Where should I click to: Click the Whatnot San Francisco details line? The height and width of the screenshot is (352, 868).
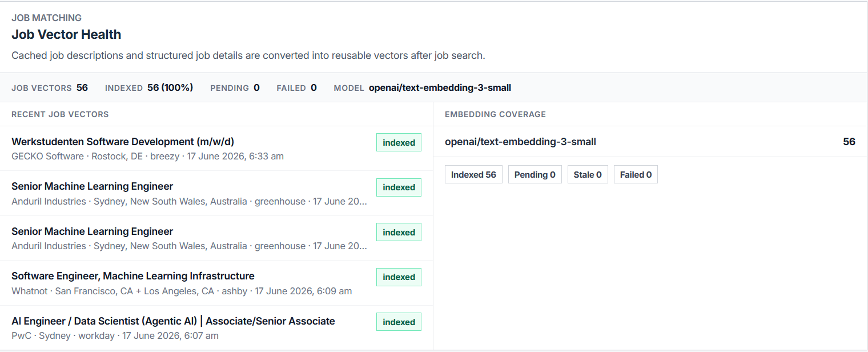[x=182, y=291]
